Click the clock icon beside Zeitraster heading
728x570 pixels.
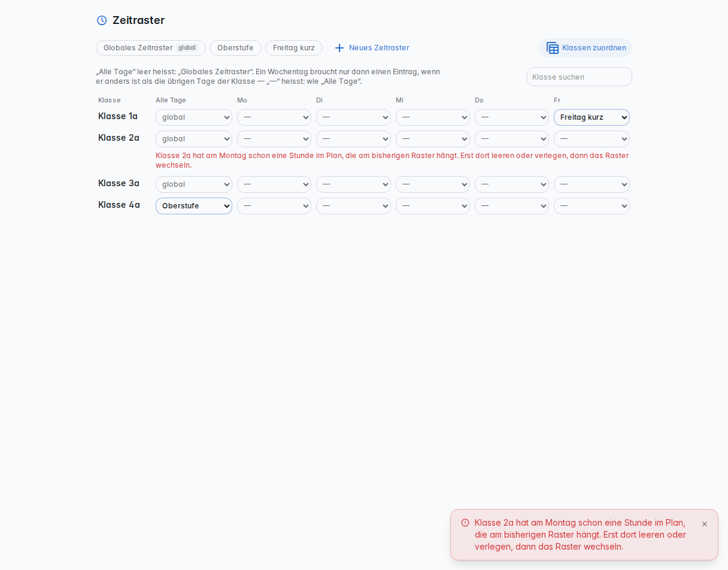[102, 20]
